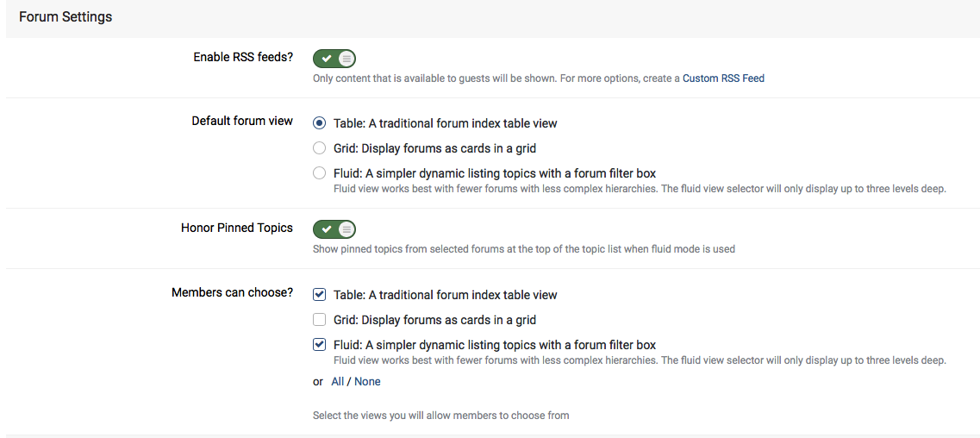Click the "Members can choose?" field label
Screen dimensions: 980x438
(233, 291)
